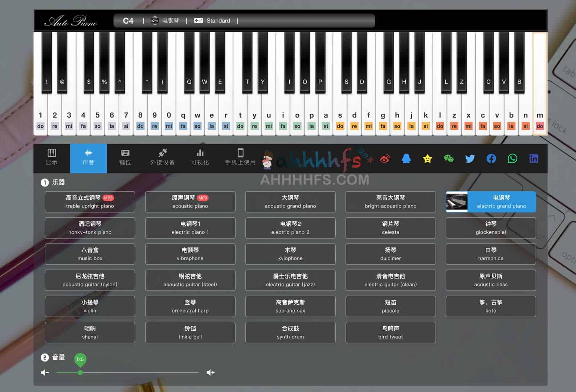The height and width of the screenshot is (392, 576).
Task: Share via the LinkedIn icon
Action: click(x=534, y=159)
